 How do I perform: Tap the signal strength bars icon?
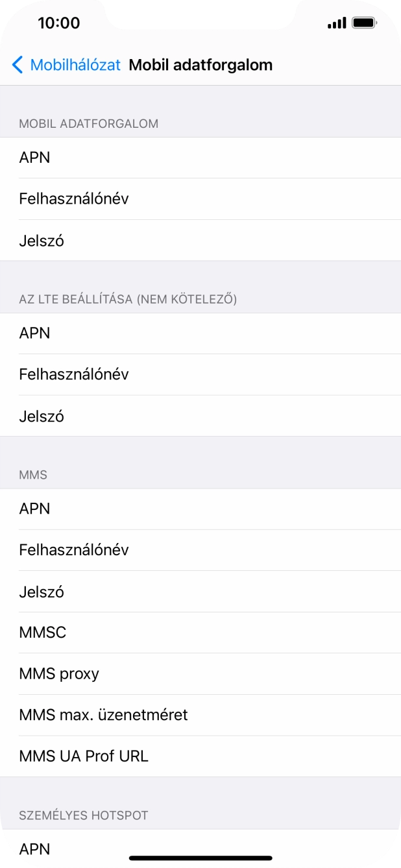(x=335, y=23)
